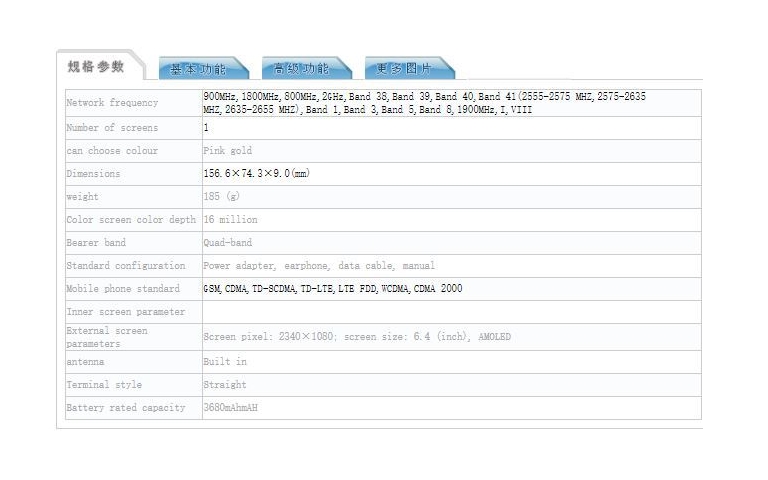The width and height of the screenshot is (768, 480).
Task: Select the Dimensions value 156.6×74.3×9.0
Action: pos(256,173)
